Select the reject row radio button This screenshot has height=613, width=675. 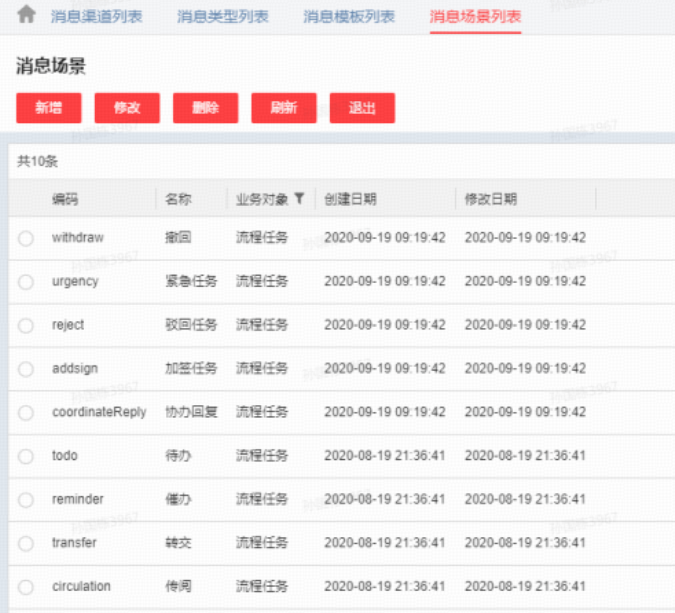(26, 325)
